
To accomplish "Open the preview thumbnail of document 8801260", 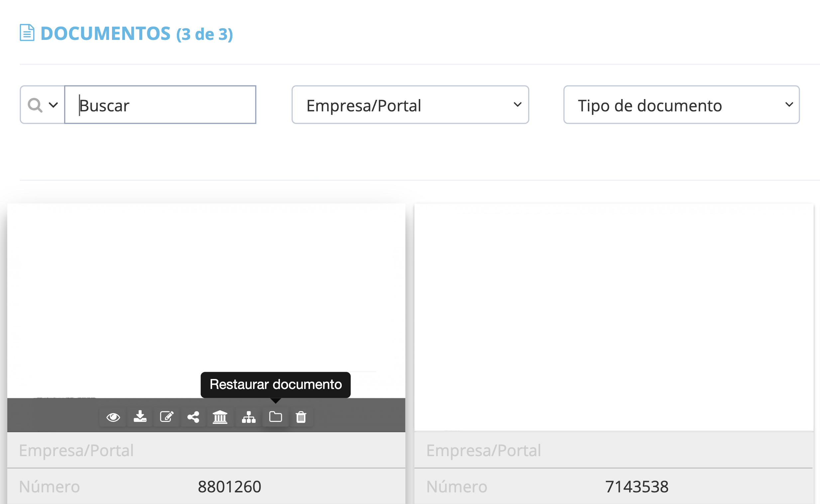I will point(206,301).
